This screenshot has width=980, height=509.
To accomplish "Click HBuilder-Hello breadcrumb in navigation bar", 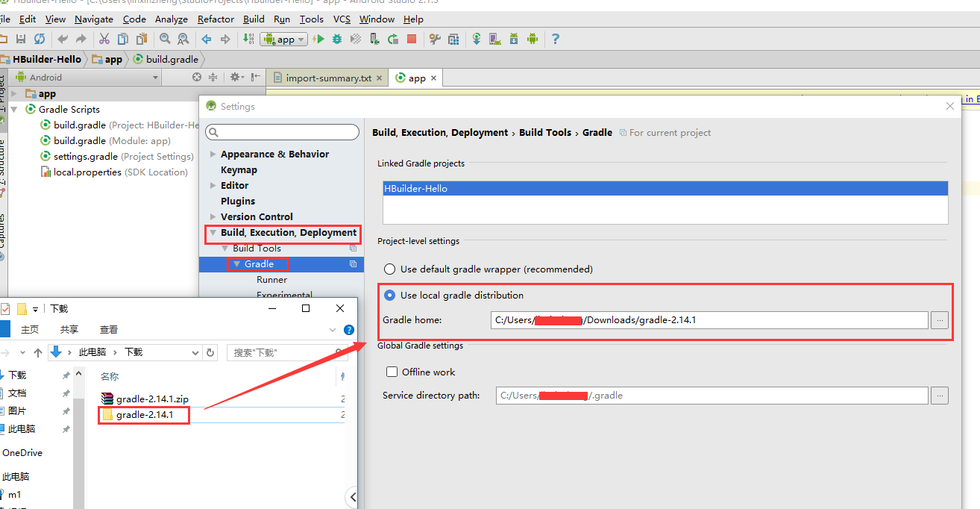I will click(x=41, y=59).
